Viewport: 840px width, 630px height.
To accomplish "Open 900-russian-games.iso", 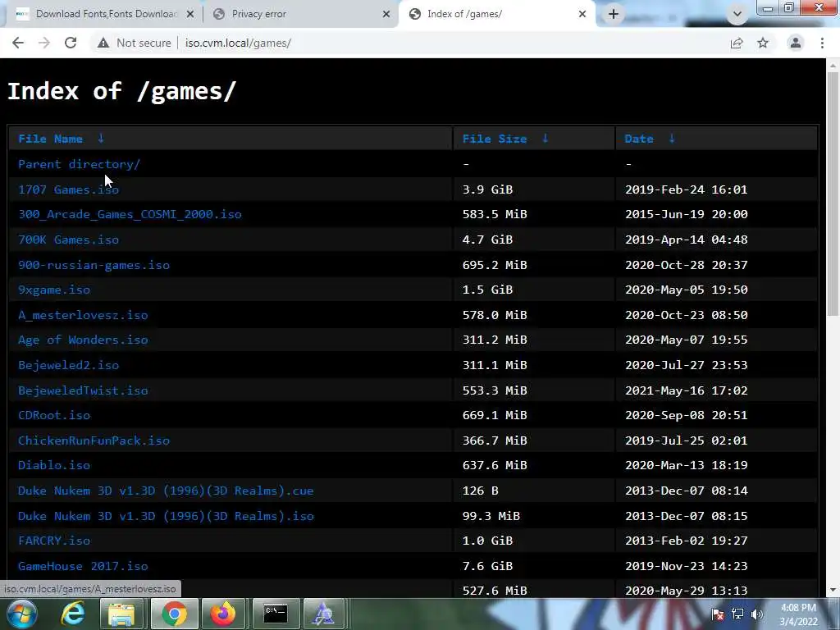I will [94, 265].
